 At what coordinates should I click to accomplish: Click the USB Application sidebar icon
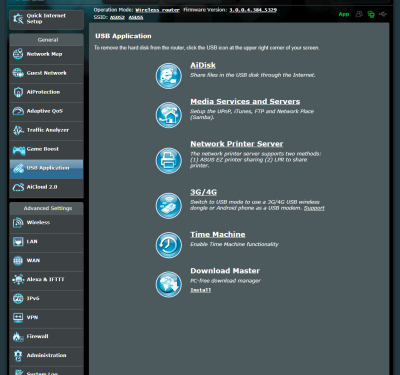pyautogui.click(x=18, y=168)
